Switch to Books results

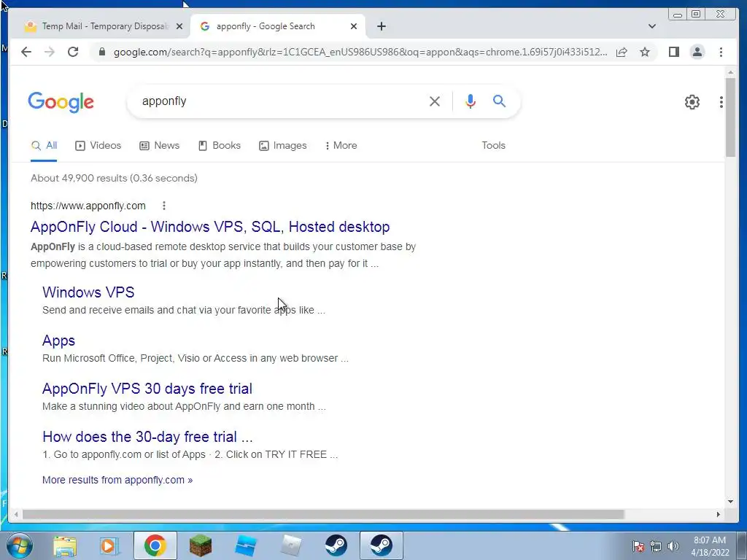pyautogui.click(x=219, y=146)
